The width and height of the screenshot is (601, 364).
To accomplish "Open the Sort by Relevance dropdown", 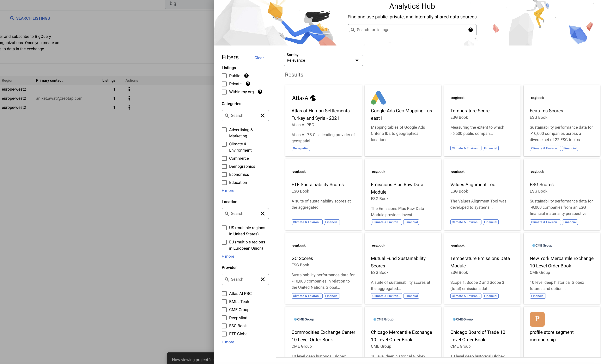I will [323, 60].
